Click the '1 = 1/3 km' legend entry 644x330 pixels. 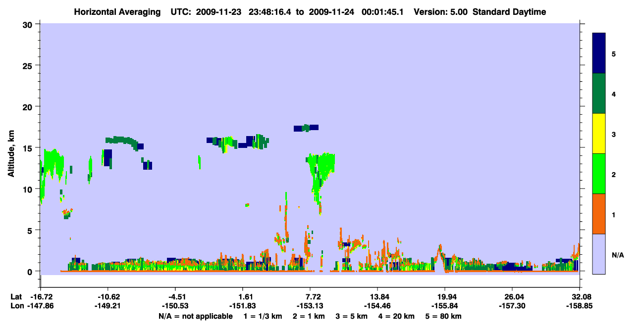click(263, 316)
